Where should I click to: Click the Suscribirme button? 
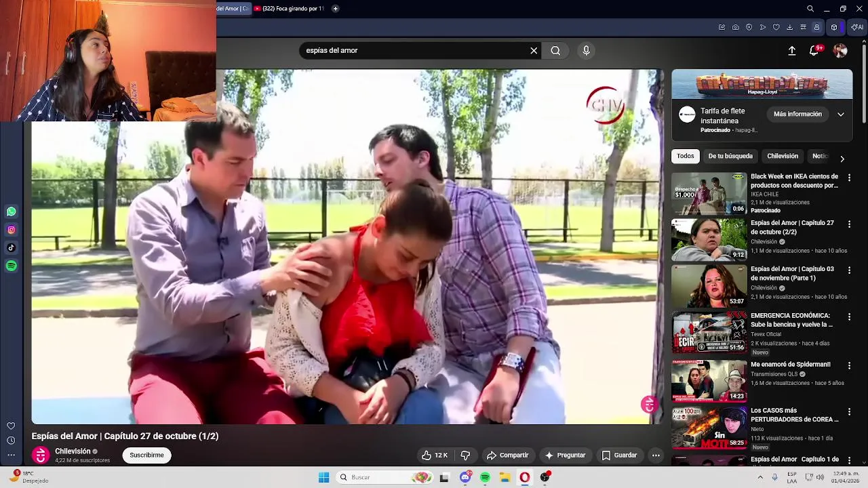click(146, 455)
